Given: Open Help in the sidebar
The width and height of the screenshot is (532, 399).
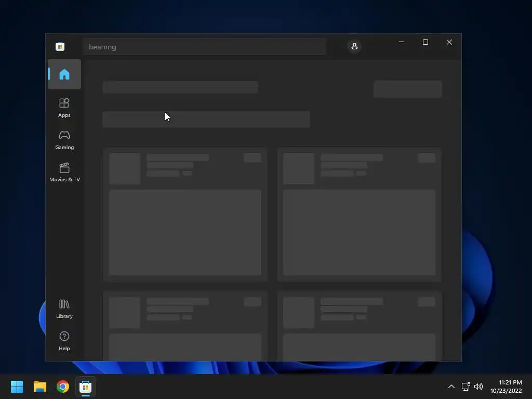Looking at the screenshot, I should 64,341.
